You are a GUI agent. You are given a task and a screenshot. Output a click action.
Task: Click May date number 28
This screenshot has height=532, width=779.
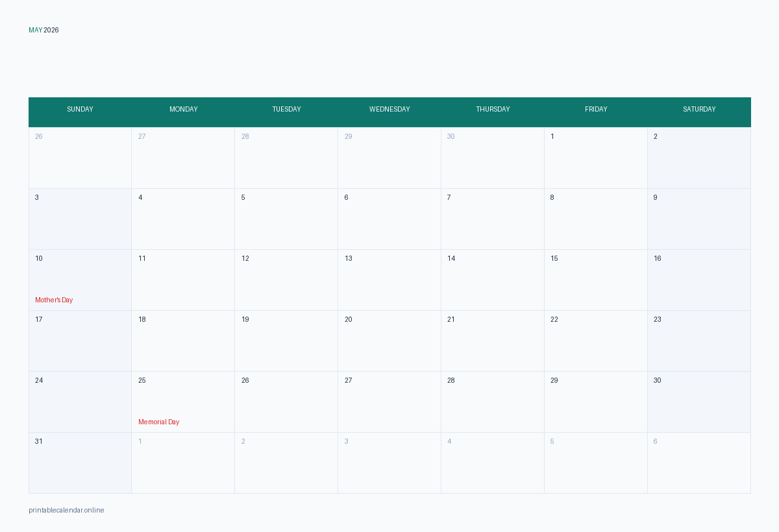(451, 381)
